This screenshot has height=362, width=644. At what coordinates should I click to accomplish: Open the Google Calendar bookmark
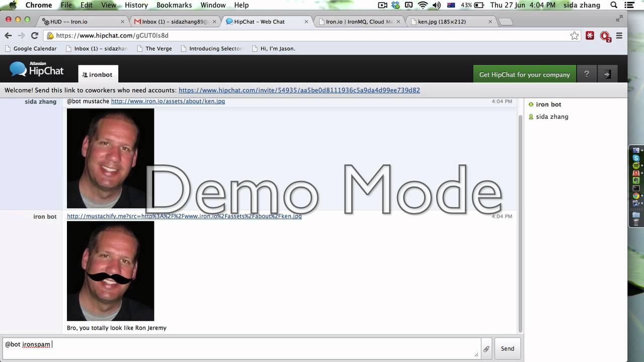31,49
